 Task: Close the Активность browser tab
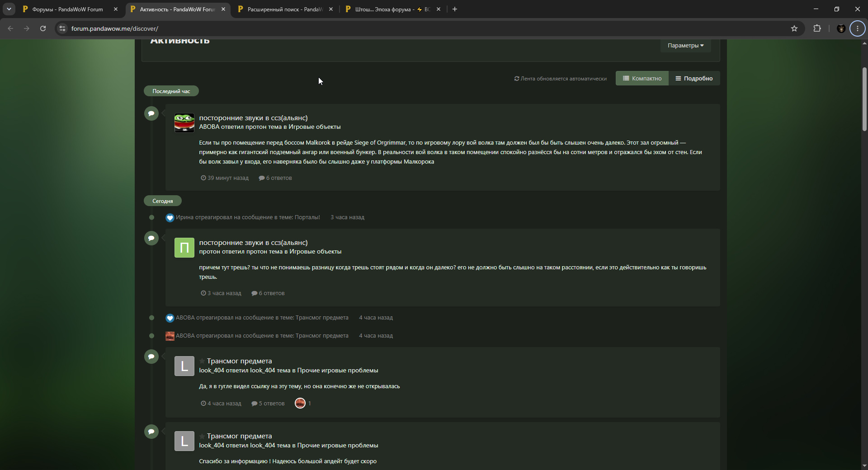[223, 9]
